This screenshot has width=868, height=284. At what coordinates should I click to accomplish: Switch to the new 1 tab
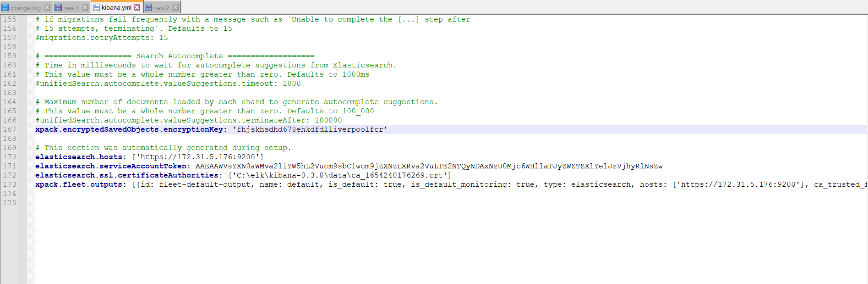tap(71, 7)
